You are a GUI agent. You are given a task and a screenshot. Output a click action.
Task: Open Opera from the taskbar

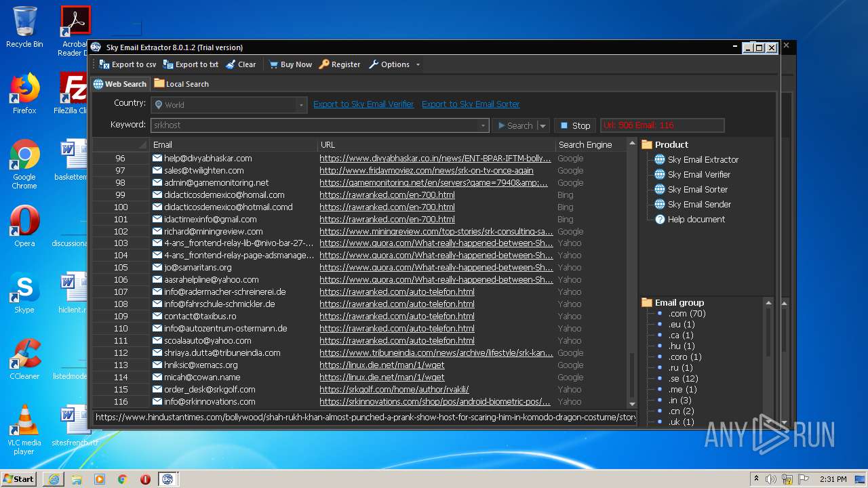point(145,479)
